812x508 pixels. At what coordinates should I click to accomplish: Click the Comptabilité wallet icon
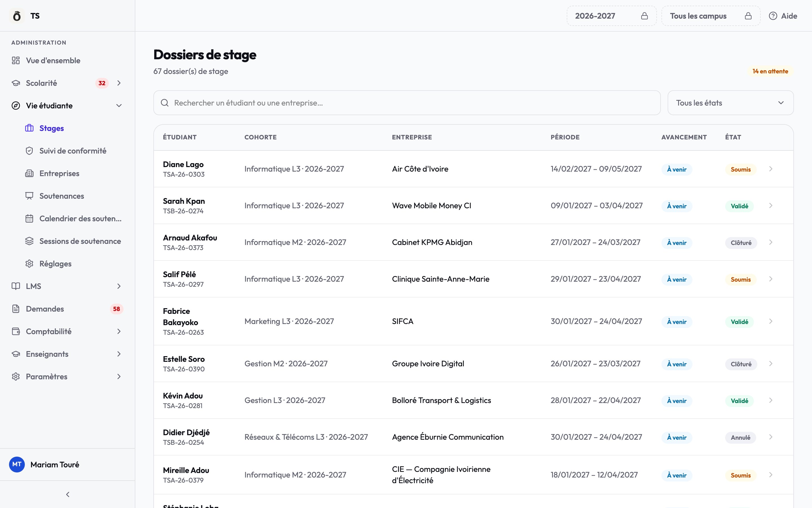pyautogui.click(x=16, y=331)
